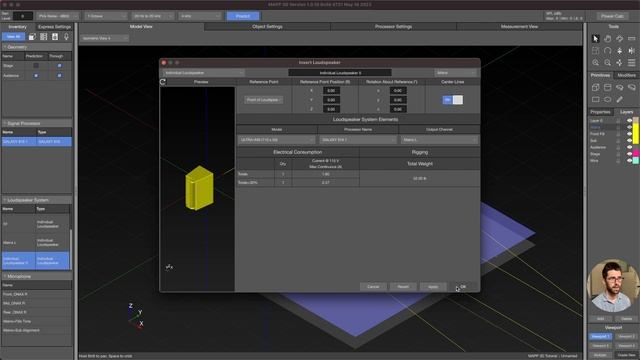Click the Gen Level input field
Image resolution: width=640 pixels, height=360 pixels.
[x=23, y=16]
